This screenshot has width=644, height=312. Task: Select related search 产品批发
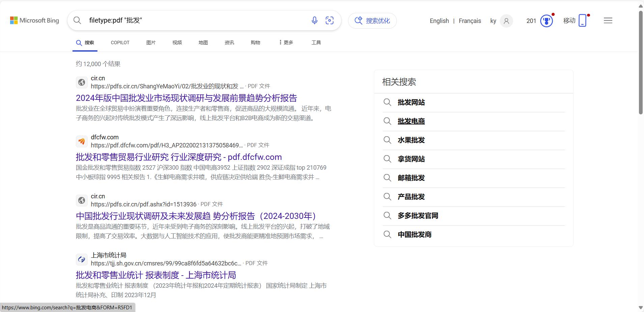pyautogui.click(x=411, y=197)
